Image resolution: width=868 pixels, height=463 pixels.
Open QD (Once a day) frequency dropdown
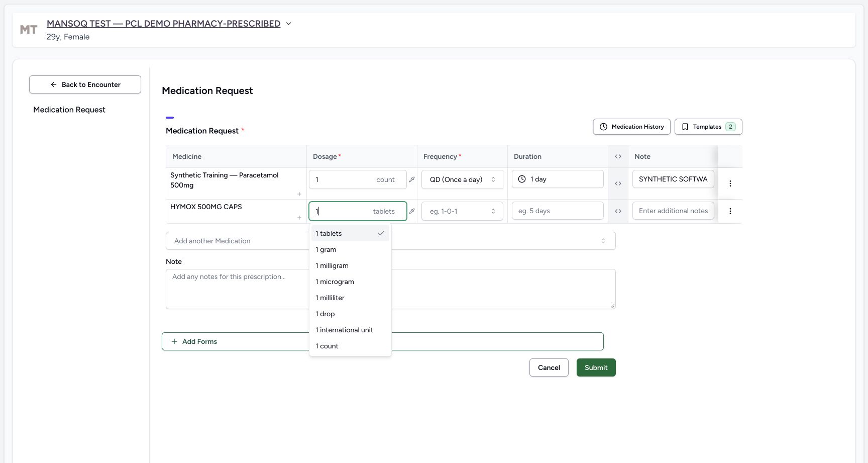[x=462, y=179]
